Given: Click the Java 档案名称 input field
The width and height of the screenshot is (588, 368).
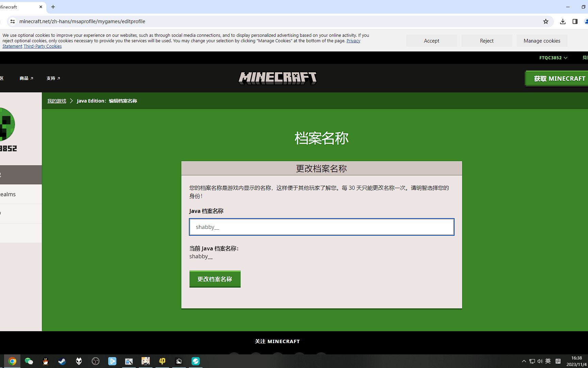Looking at the screenshot, I should 322,227.
